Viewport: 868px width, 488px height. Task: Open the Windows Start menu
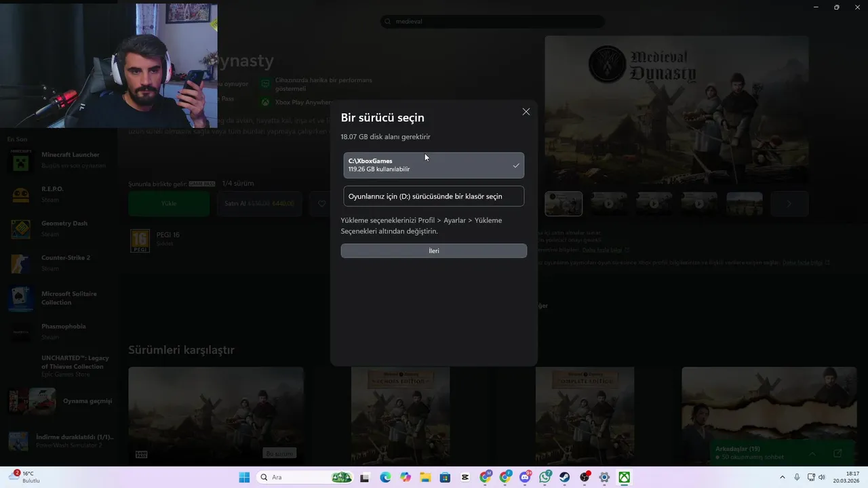point(244,477)
